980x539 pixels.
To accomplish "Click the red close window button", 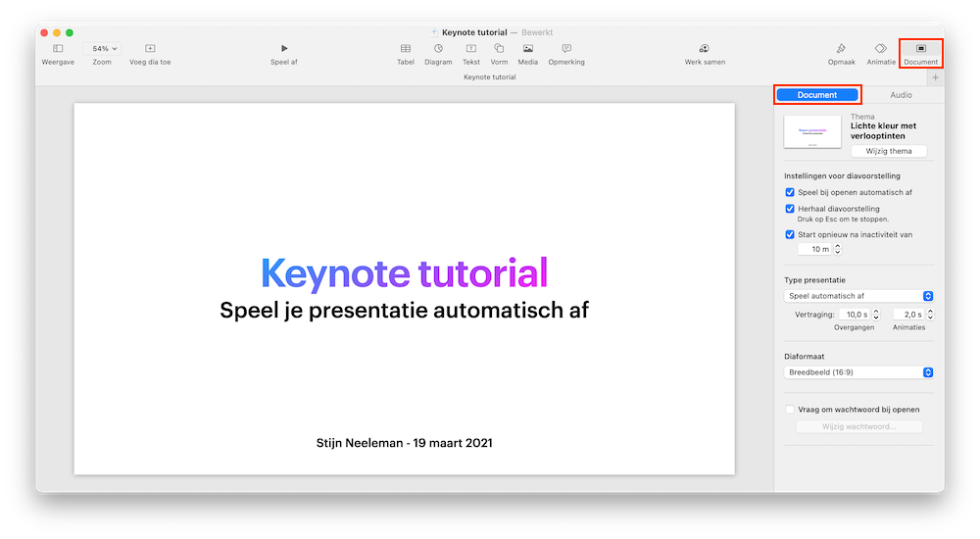I will (44, 32).
